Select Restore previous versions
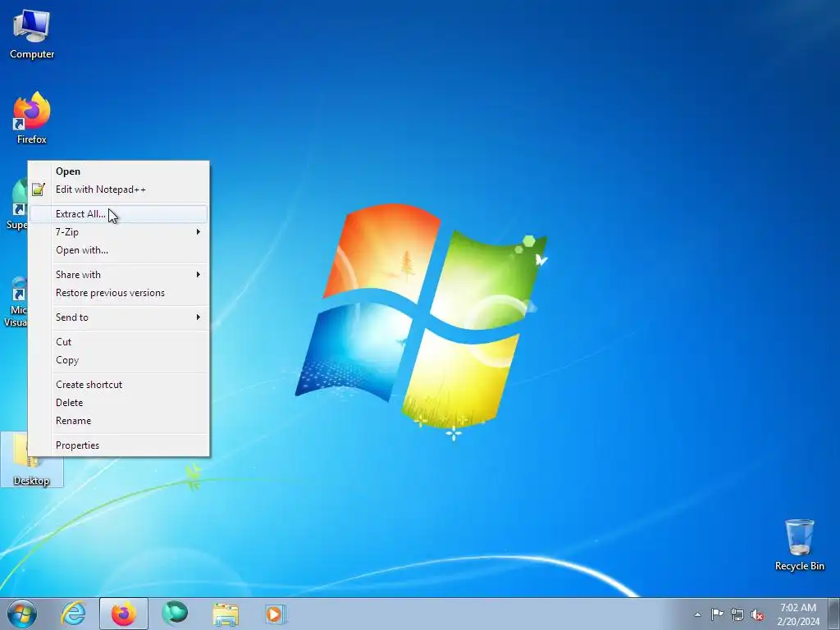Screen dimensions: 840x630 coord(119,293)
